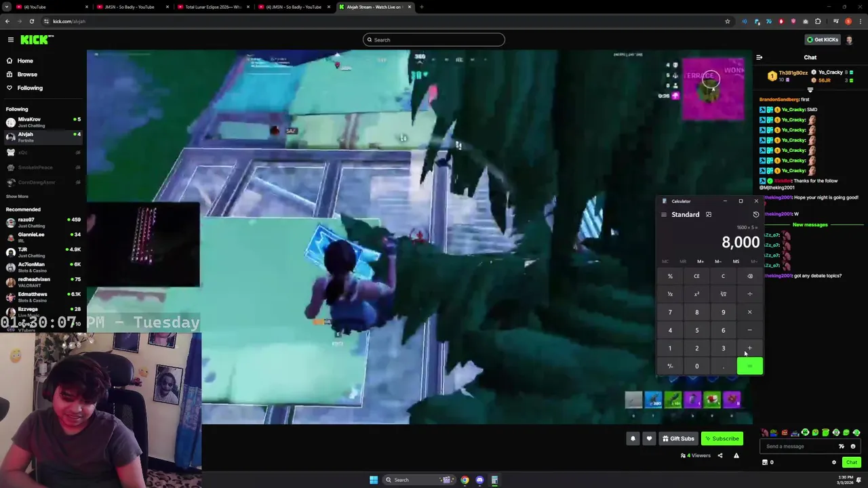Viewport: 868px width, 488px height.
Task: Click Calculator minus key
Action: click(750, 331)
